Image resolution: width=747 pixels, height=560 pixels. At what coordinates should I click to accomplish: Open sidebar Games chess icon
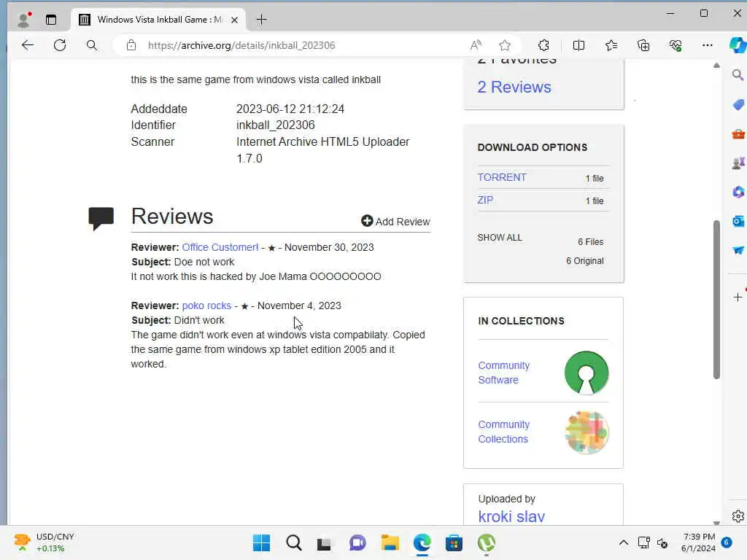tap(738, 163)
